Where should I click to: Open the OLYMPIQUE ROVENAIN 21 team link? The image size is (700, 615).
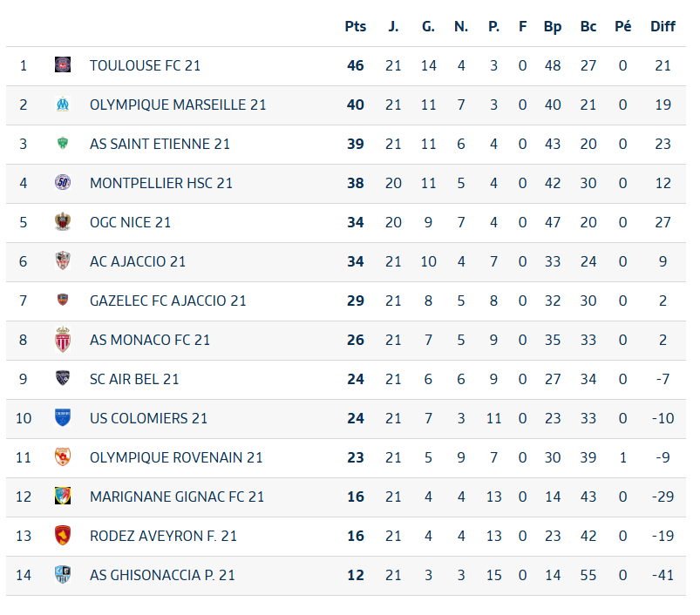click(x=176, y=457)
